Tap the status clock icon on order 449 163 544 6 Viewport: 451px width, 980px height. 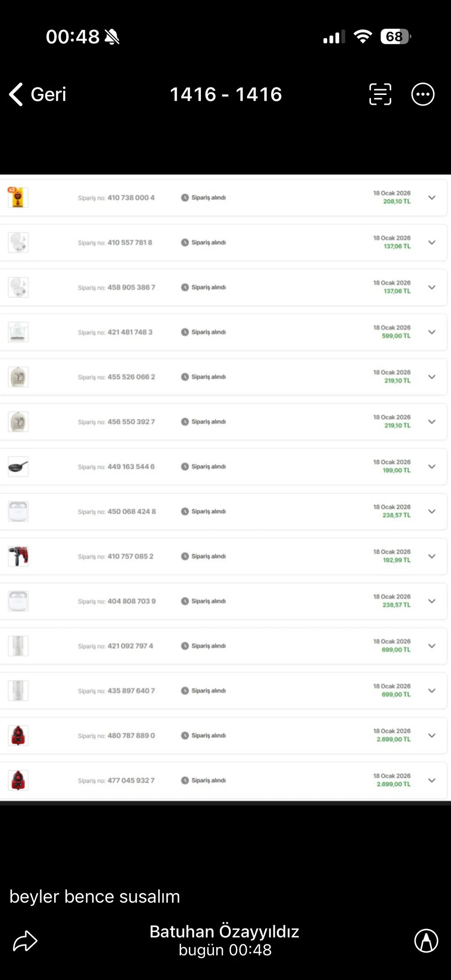pyautogui.click(x=185, y=467)
